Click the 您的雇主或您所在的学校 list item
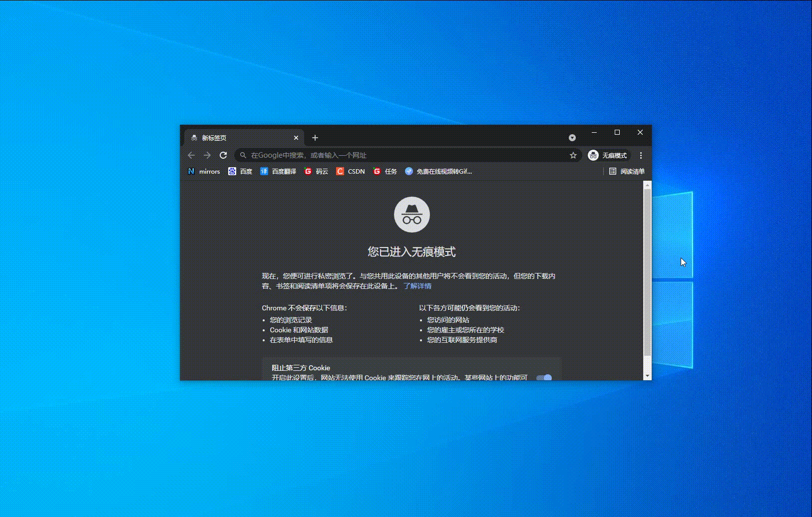This screenshot has width=812, height=517. (465, 330)
